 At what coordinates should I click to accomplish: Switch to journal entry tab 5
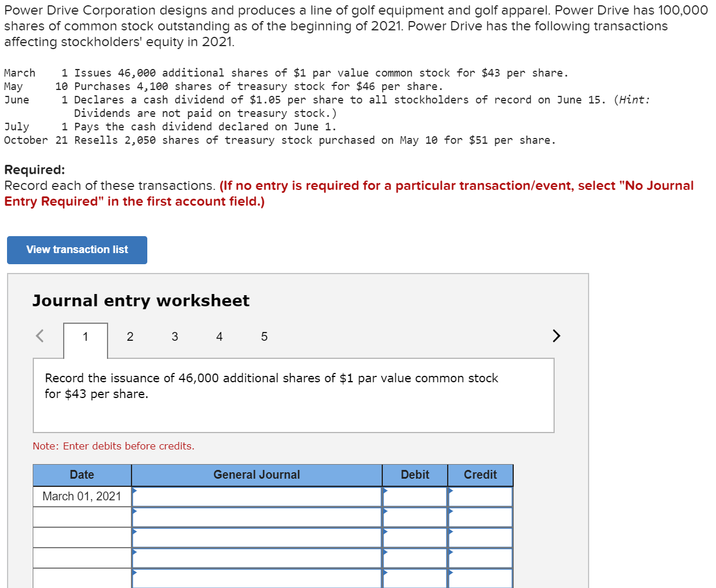(x=264, y=337)
